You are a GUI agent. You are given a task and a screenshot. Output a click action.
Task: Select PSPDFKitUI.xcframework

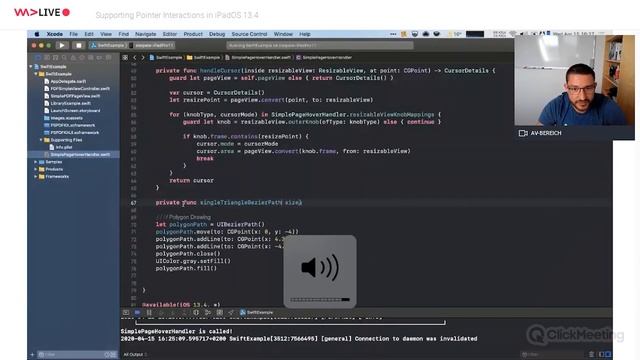(71, 133)
